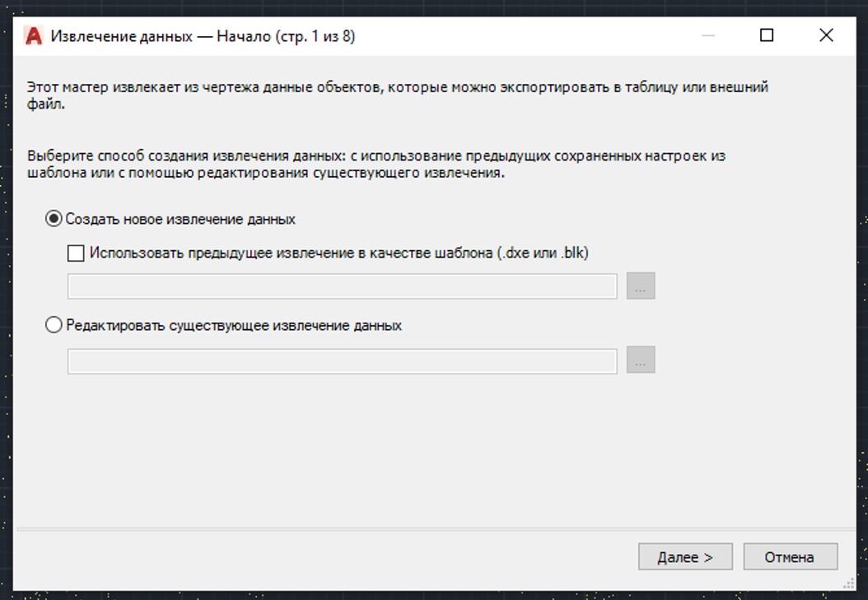
Task: Open browse button for template file
Action: (641, 286)
